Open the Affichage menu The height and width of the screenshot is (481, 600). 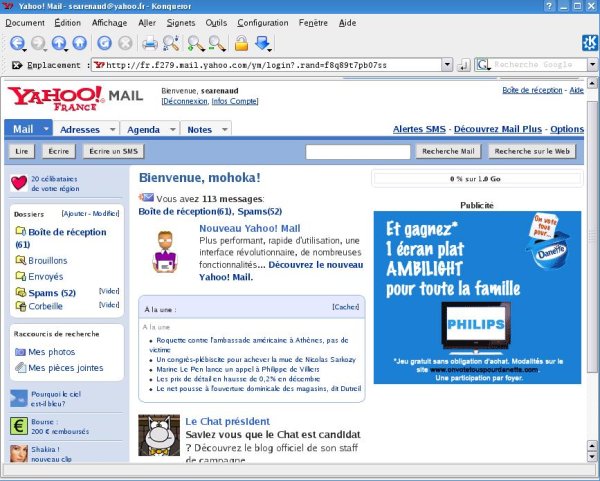tap(109, 23)
